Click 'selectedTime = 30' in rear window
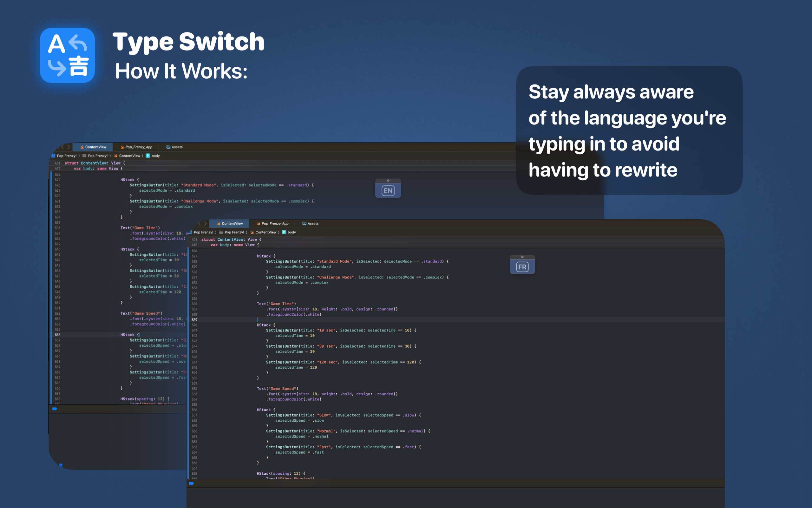812x508 pixels. click(159, 276)
